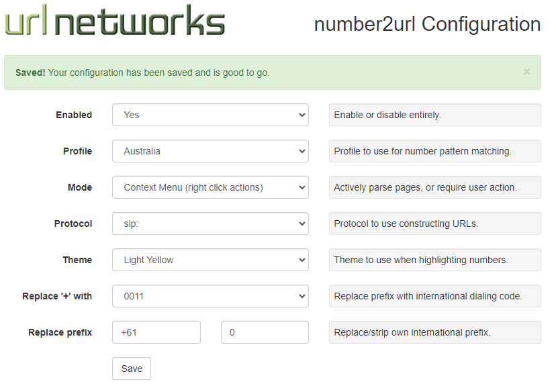Dismiss the Saved alert with the X
Image resolution: width=556 pixels, height=392 pixels.
click(x=527, y=72)
